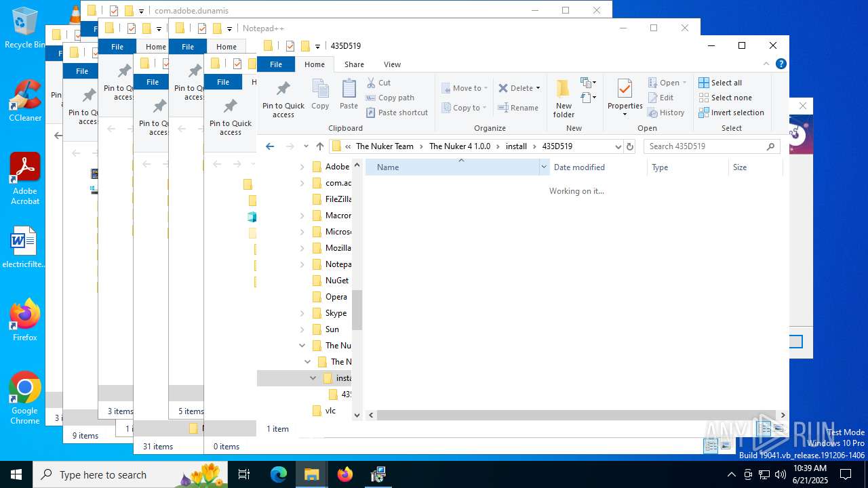The height and width of the screenshot is (488, 868).
Task: Expand the Macromedia tree folder
Action: click(x=302, y=216)
